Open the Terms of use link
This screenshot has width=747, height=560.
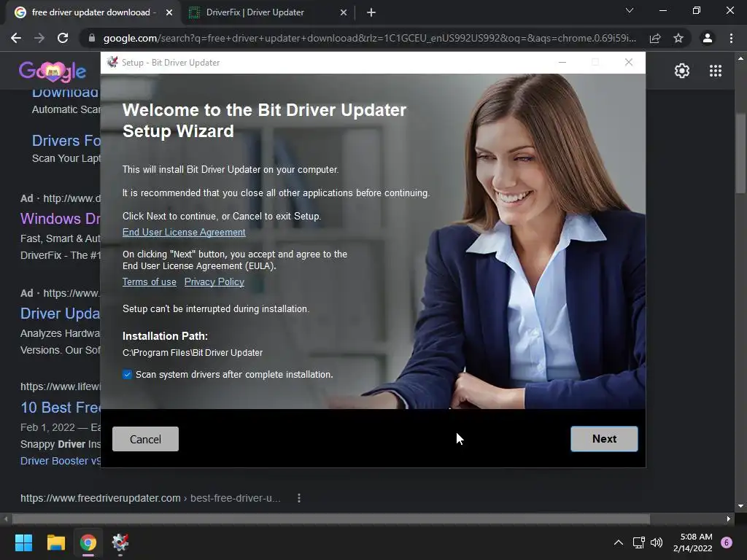coord(149,282)
